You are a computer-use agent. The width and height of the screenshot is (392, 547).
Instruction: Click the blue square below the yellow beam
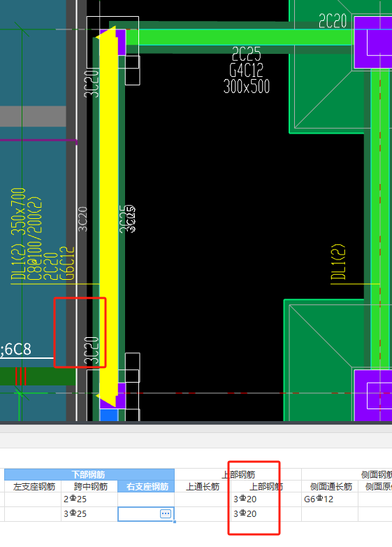[x=109, y=415]
